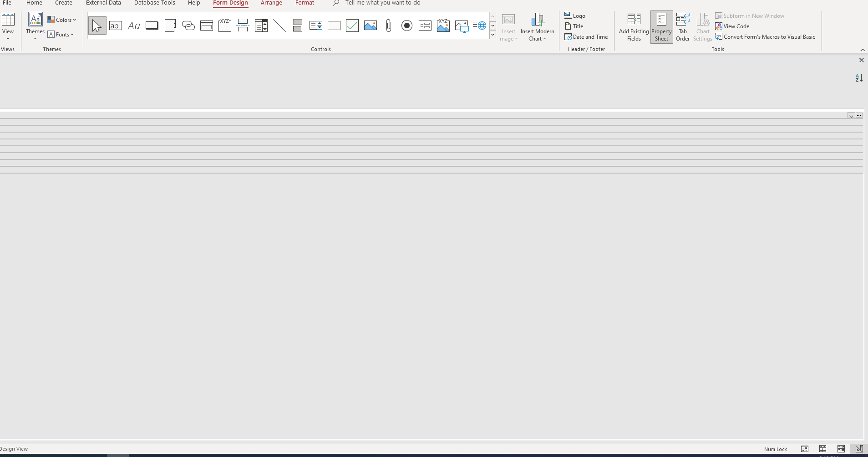Image resolution: width=868 pixels, height=457 pixels.
Task: Pick the Subform/Subreport control
Action: (x=425, y=26)
